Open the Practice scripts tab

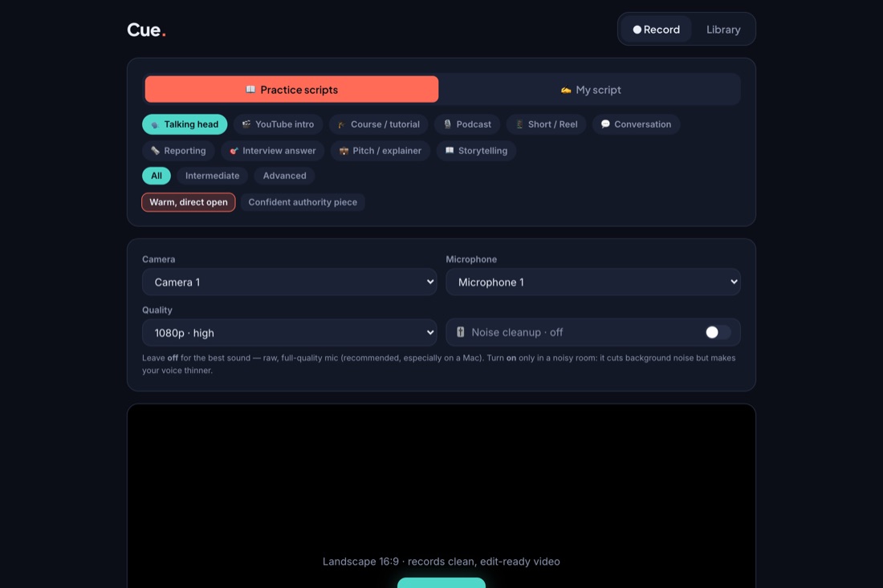tap(291, 90)
